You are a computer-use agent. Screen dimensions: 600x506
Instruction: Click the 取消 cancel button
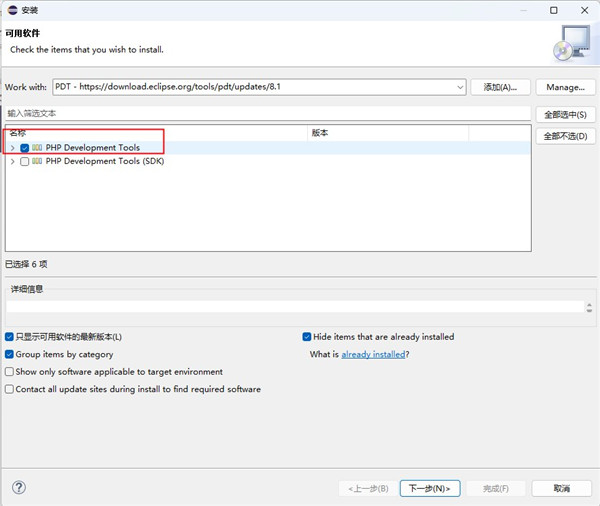(561, 488)
